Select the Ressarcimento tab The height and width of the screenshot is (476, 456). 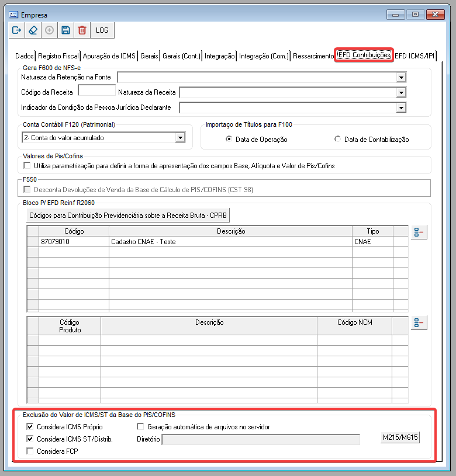(x=313, y=56)
